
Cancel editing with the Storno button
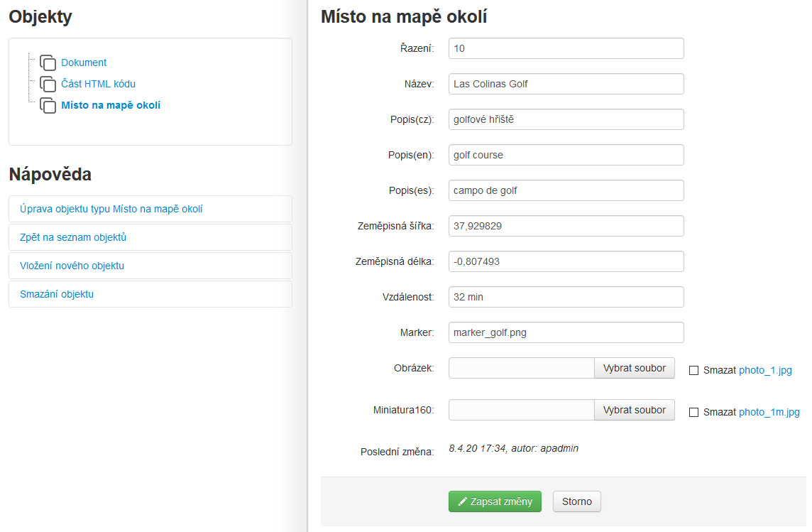tap(576, 501)
